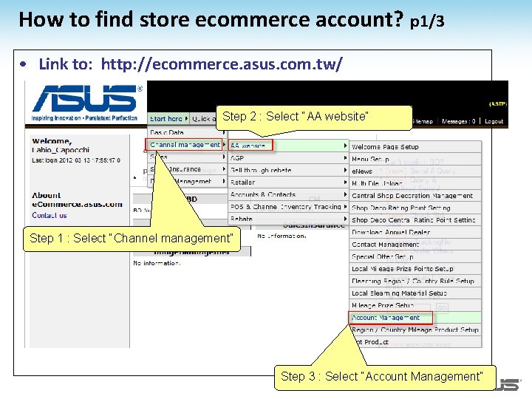Select Accounts & Contacts entry
The width and height of the screenshot is (532, 399).
[288, 195]
